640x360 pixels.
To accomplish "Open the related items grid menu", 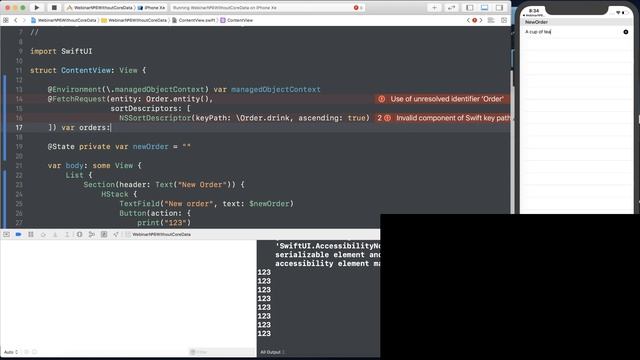I will [x=6, y=20].
